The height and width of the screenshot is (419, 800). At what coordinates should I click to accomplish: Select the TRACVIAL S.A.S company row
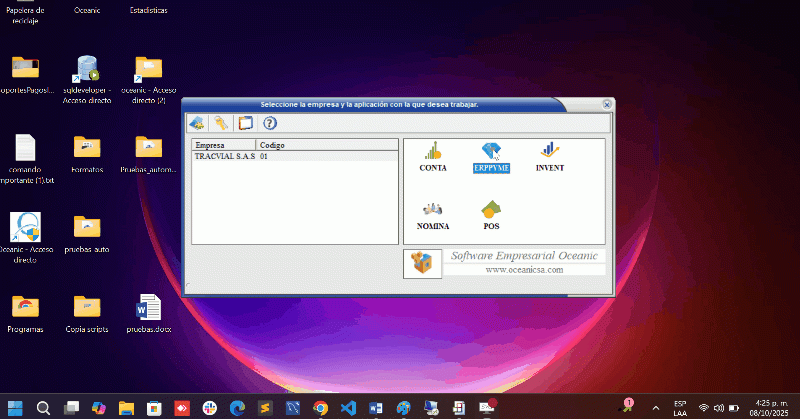[x=224, y=157]
